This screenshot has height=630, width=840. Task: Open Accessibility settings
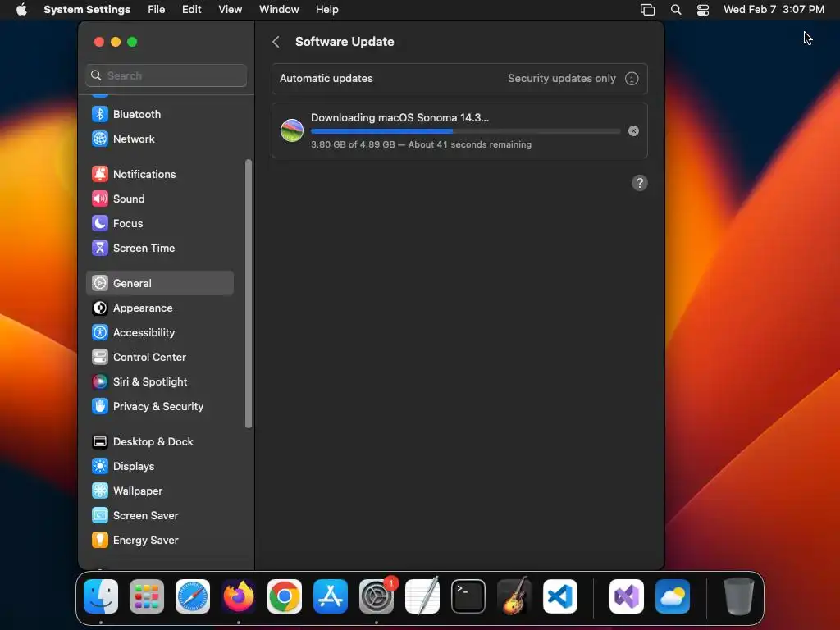coord(160,333)
